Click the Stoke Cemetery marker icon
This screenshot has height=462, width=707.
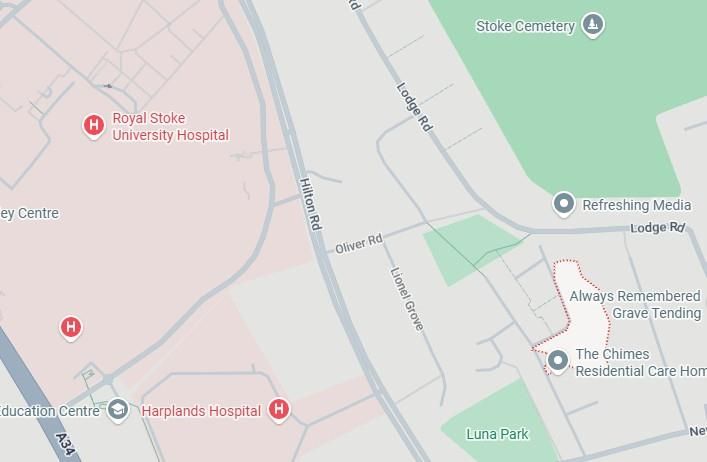tap(592, 25)
